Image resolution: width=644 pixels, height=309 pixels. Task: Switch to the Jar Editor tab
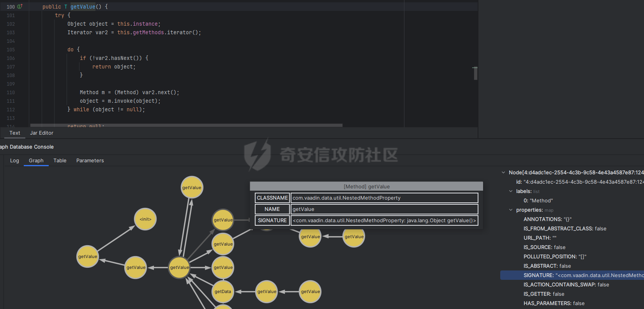tap(42, 133)
